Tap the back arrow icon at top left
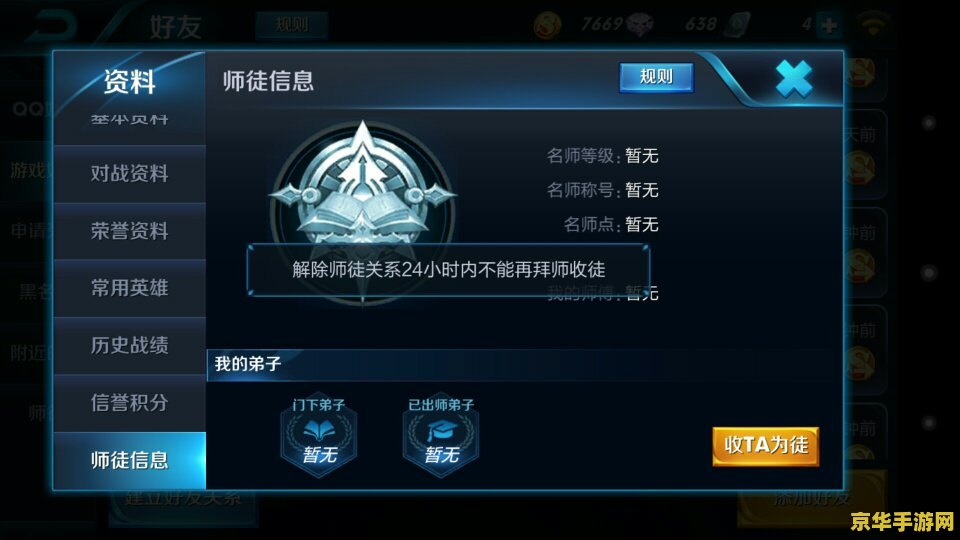 [54, 26]
